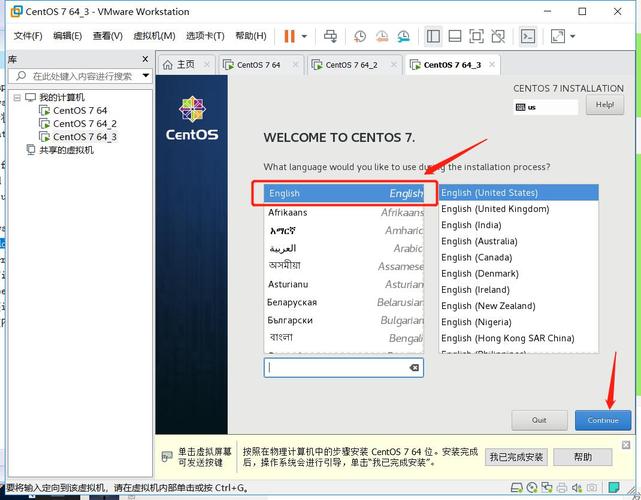Click the Send Ctrl+Alt+Del toolbar icon
The height and width of the screenshot is (500, 641).
click(330, 36)
